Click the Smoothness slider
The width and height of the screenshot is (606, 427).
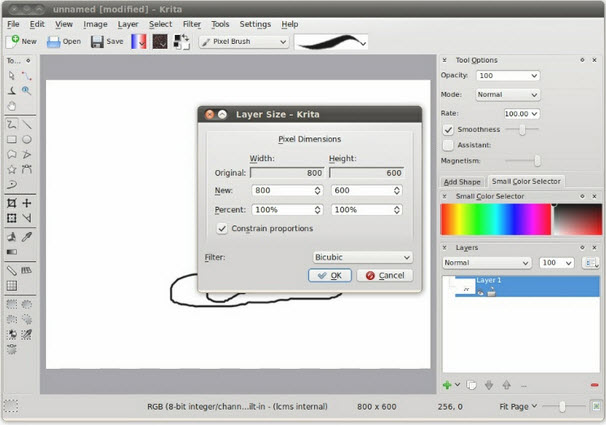[522, 130]
